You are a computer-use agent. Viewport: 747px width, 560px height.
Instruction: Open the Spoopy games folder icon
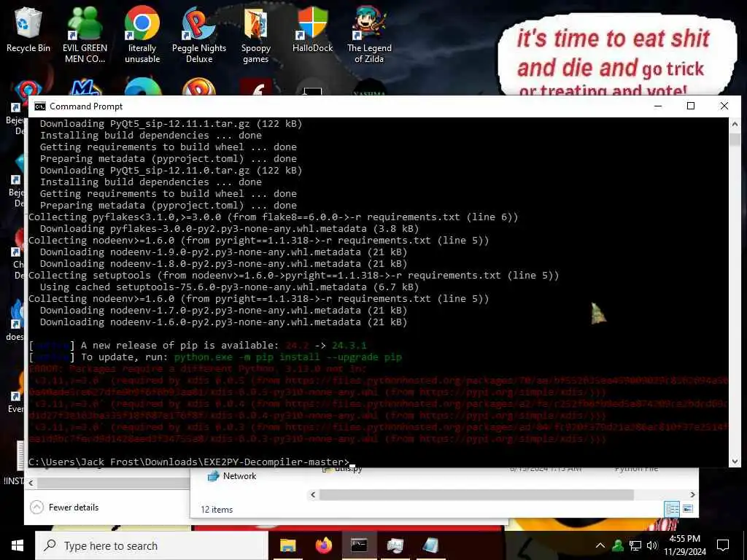pos(256,35)
